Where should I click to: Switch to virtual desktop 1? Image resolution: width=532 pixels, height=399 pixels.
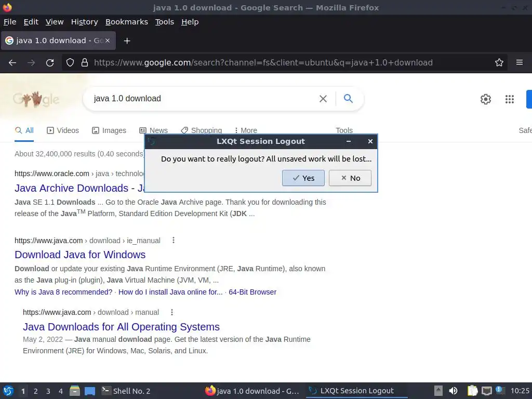coord(23,391)
